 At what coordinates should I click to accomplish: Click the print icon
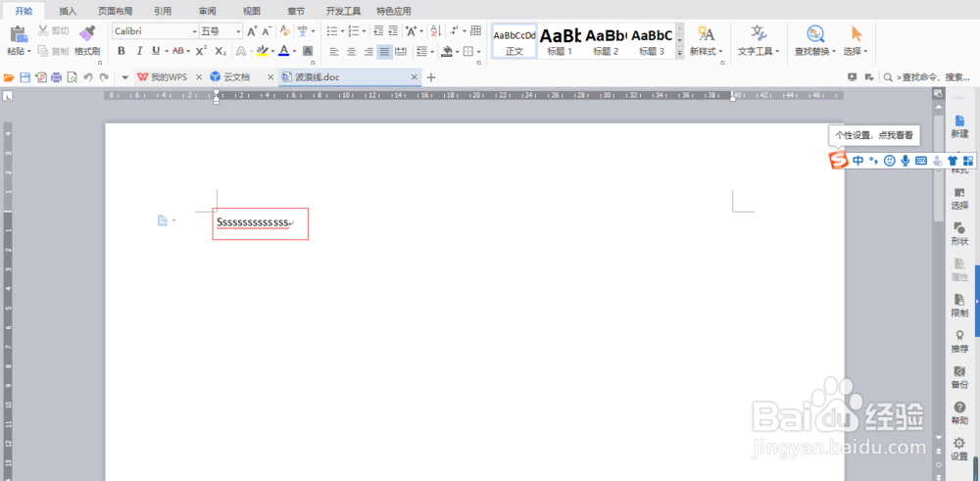click(x=56, y=77)
